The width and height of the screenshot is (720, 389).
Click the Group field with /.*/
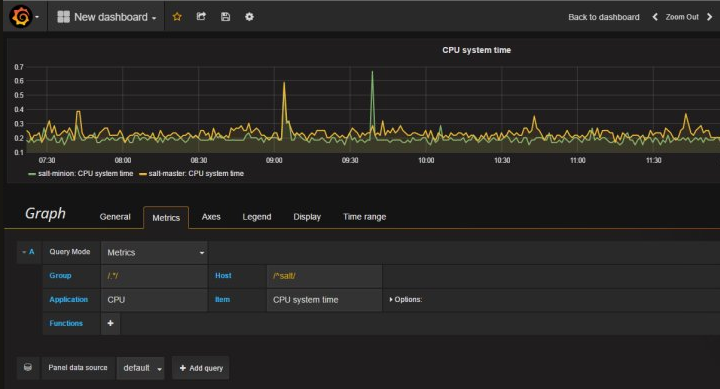(154, 276)
